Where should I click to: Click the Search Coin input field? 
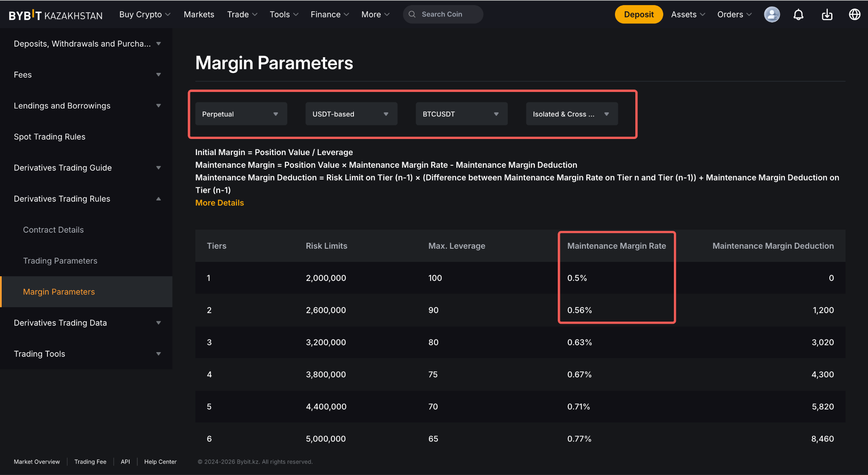(443, 14)
